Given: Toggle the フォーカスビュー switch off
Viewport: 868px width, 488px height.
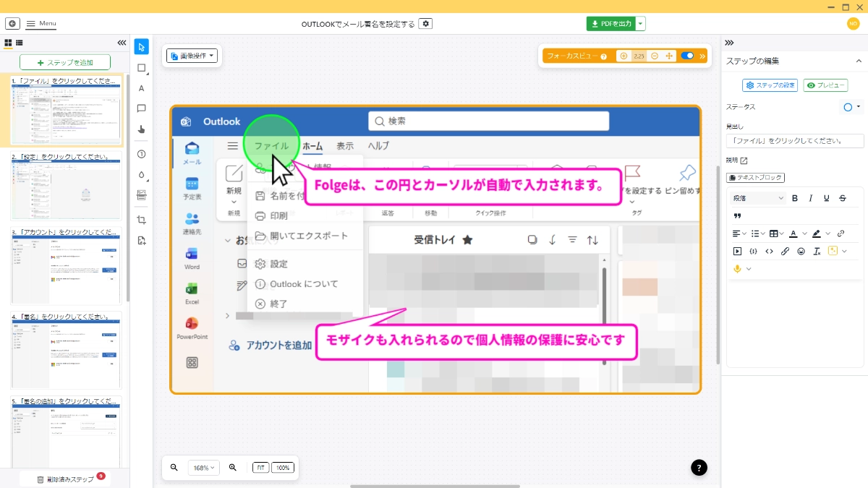Looking at the screenshot, I should click(687, 56).
